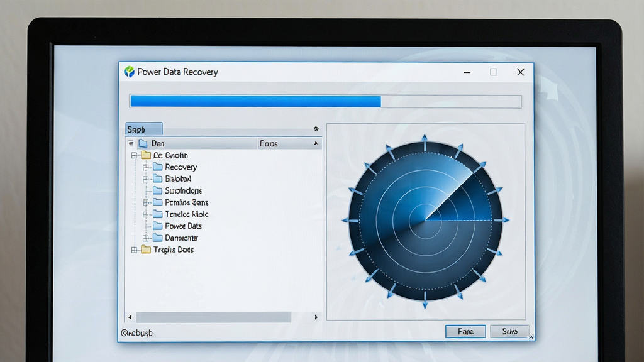
Task: Collapse the Ce Ovohn folder node
Action: pyautogui.click(x=134, y=156)
